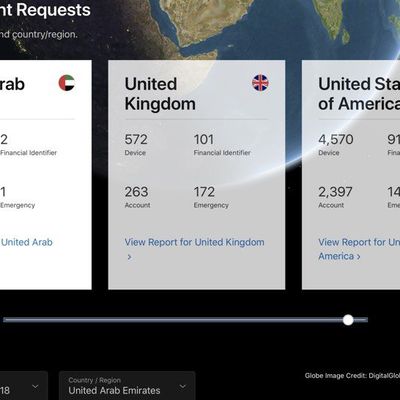The image size is (400, 400).
Task: Click the arrow after the America report link
Action: [358, 257]
